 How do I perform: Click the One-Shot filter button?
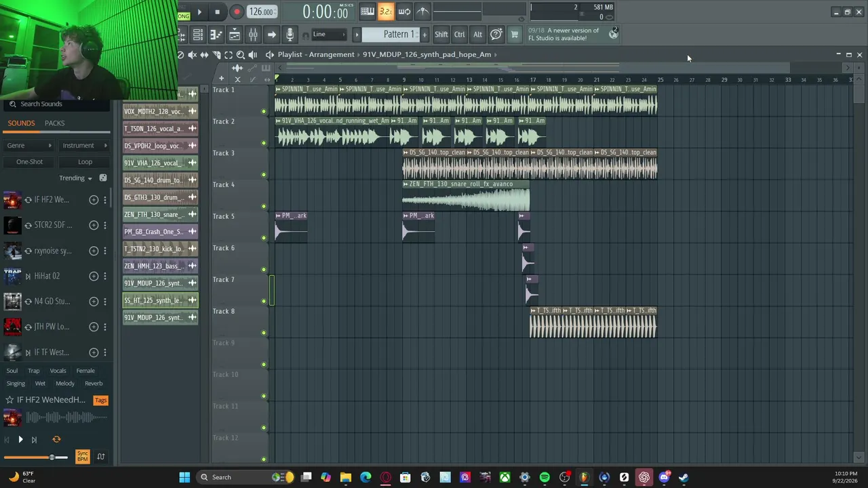tap(29, 162)
